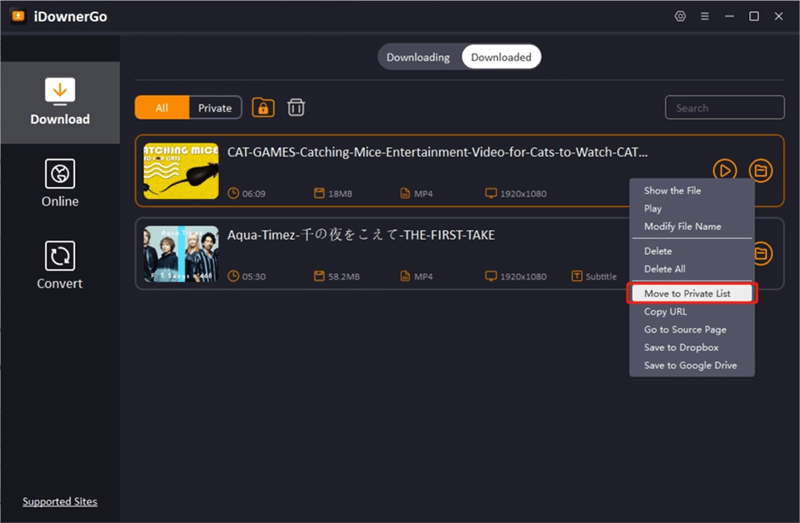The height and width of the screenshot is (523, 800).
Task: Switch to the Downloading tab
Action: (418, 57)
